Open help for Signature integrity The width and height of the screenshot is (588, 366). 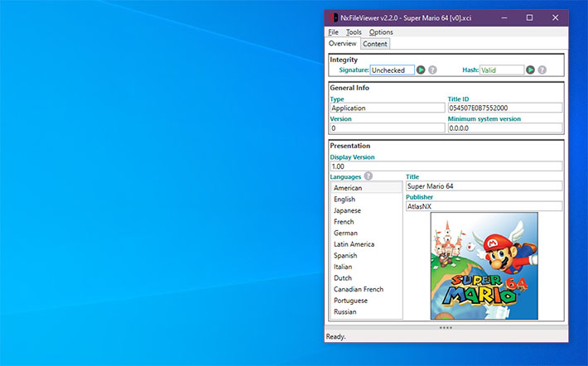[x=432, y=70]
